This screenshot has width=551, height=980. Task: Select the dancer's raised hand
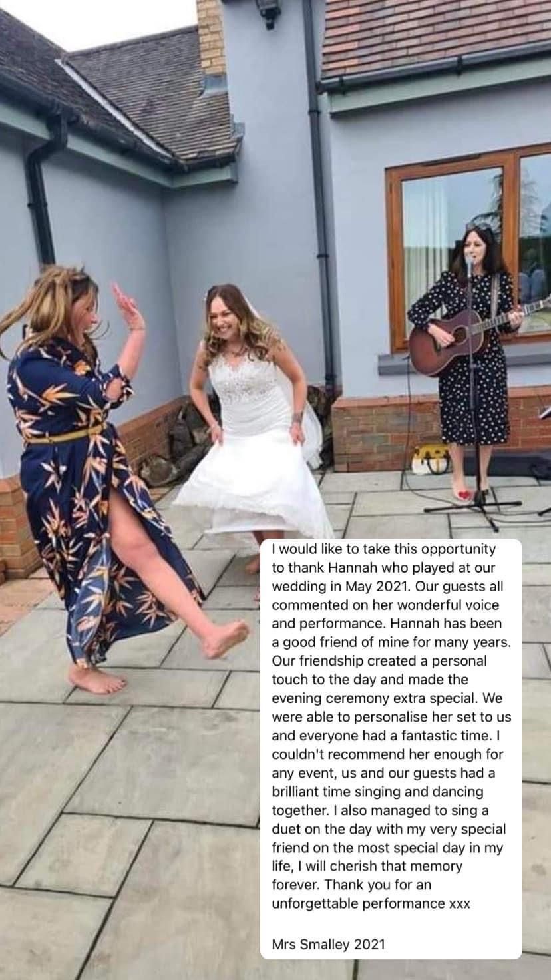pos(126,305)
